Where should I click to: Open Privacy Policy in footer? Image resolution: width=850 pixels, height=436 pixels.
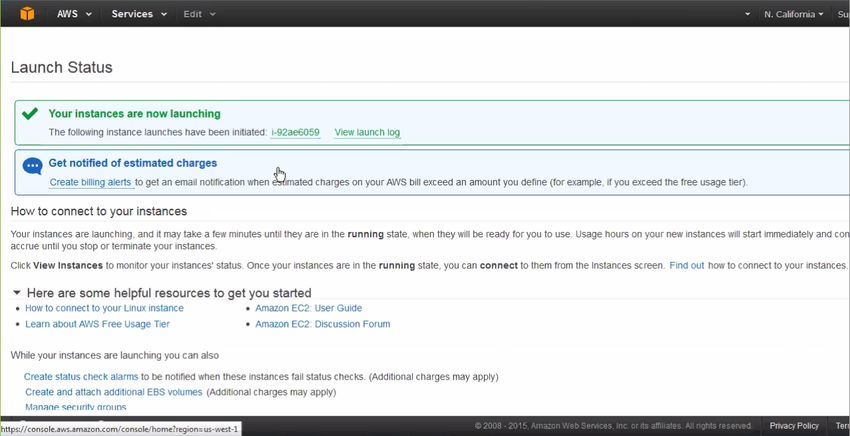[794, 426]
